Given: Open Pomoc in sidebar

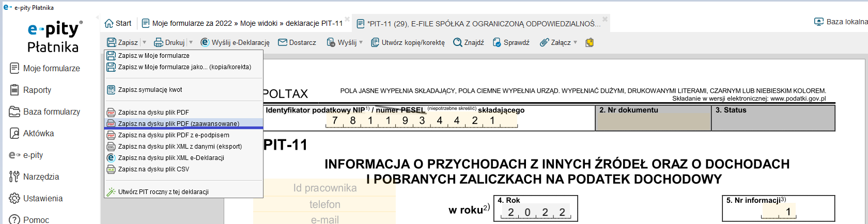Looking at the screenshot, I should [29, 219].
